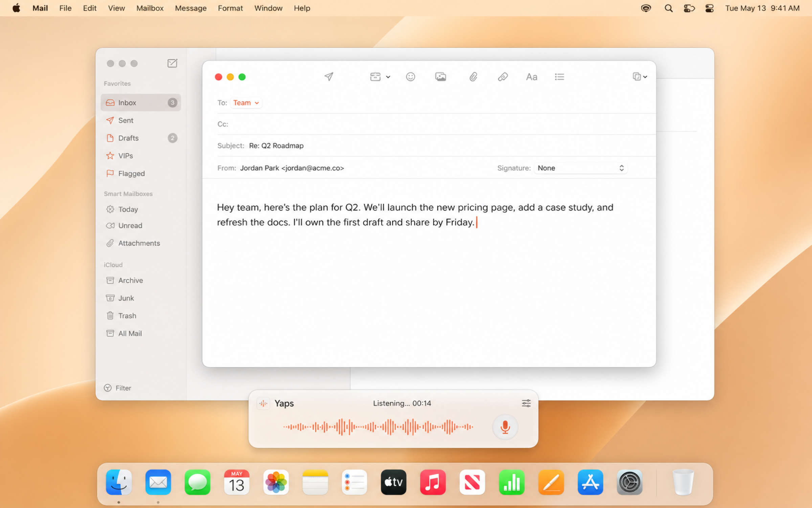Send the message with the paper plane icon
Screen dimensions: 812x508
329,77
